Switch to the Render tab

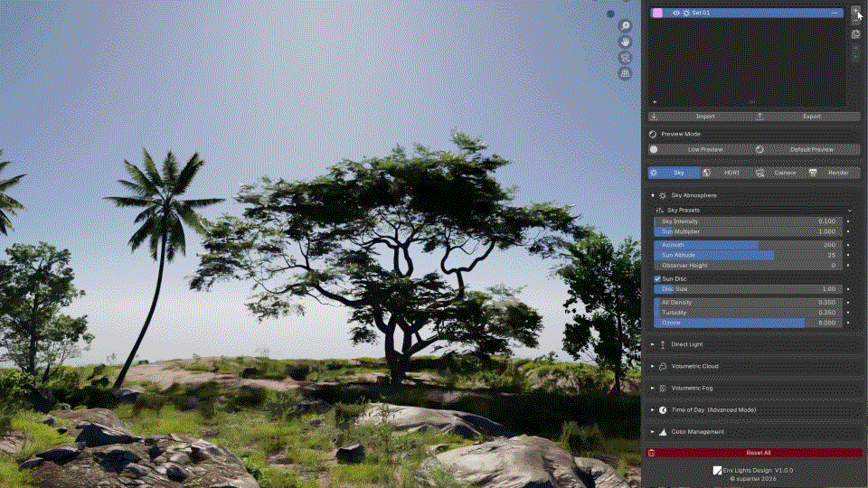pos(835,173)
